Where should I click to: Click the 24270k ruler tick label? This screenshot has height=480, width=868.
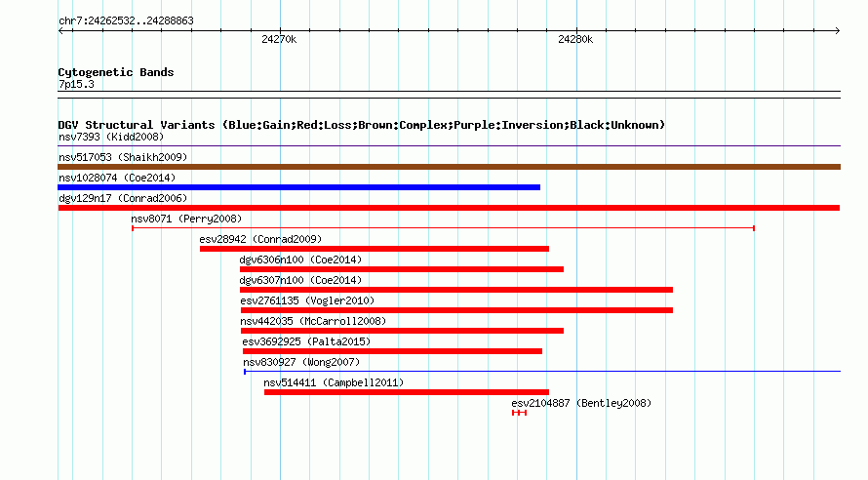coord(279,39)
